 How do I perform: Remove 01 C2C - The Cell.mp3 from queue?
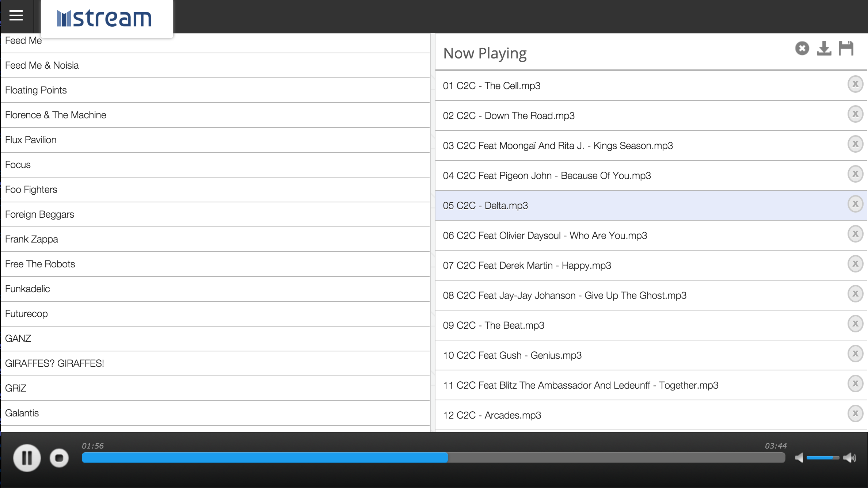pyautogui.click(x=855, y=84)
